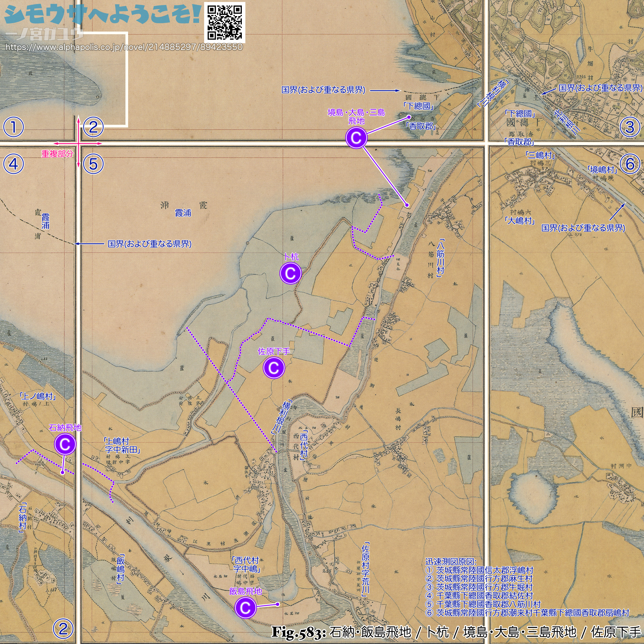Click the QR code image
Viewport: 644px width, 644px height.
click(224, 22)
